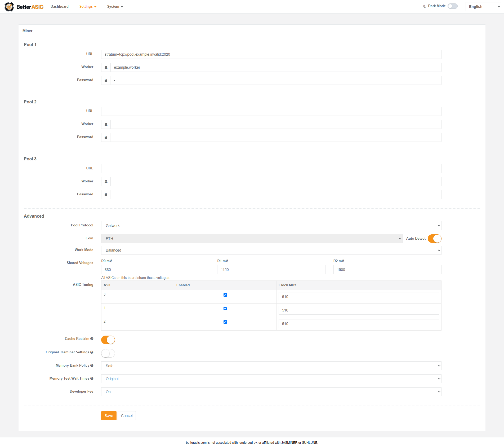Open the Developer Fee dropdown
504x448 pixels.
[x=271, y=392]
